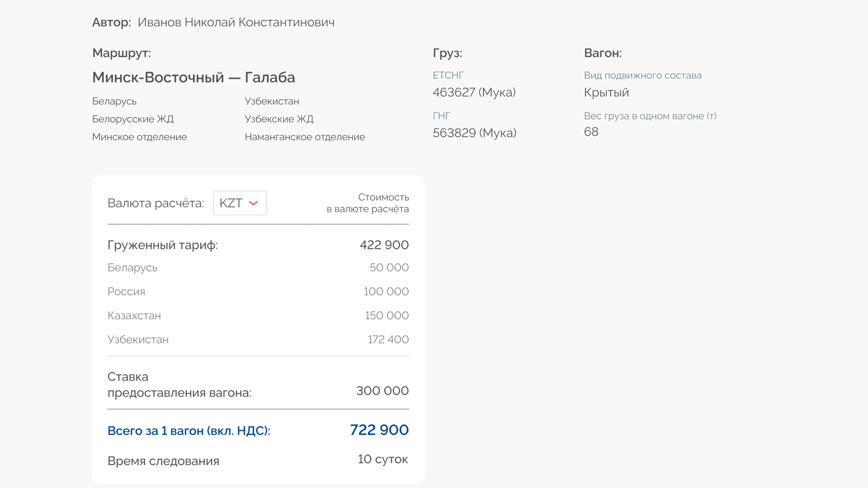Click the author name Иванов Николай Константинович
Image resolution: width=868 pixels, height=488 pixels.
tap(236, 22)
